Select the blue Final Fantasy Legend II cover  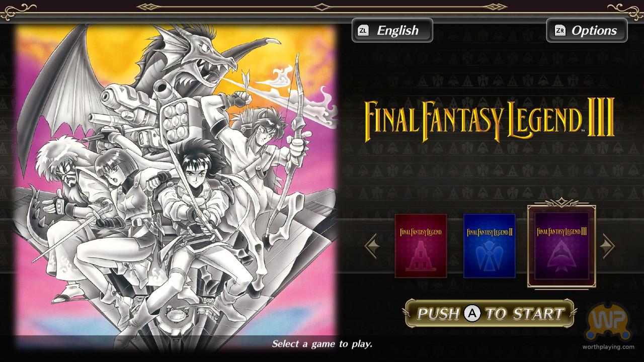490,246
